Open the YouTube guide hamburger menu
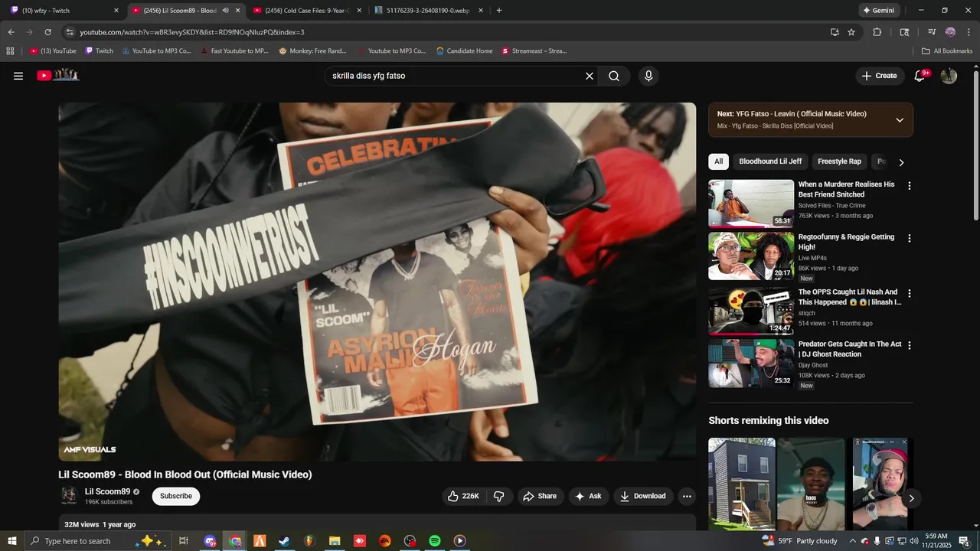Screen dimensions: 980x551 click(x=18, y=76)
